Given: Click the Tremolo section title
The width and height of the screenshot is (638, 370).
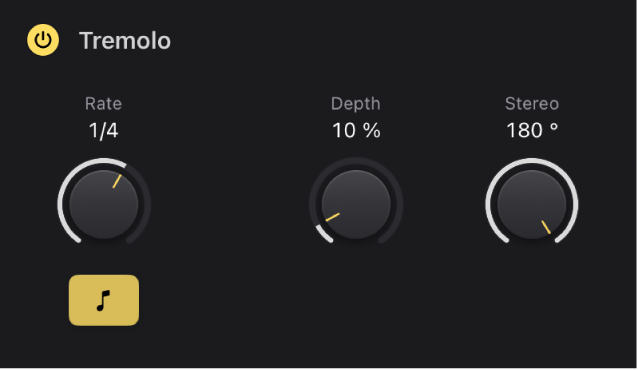Looking at the screenshot, I should (x=125, y=41).
